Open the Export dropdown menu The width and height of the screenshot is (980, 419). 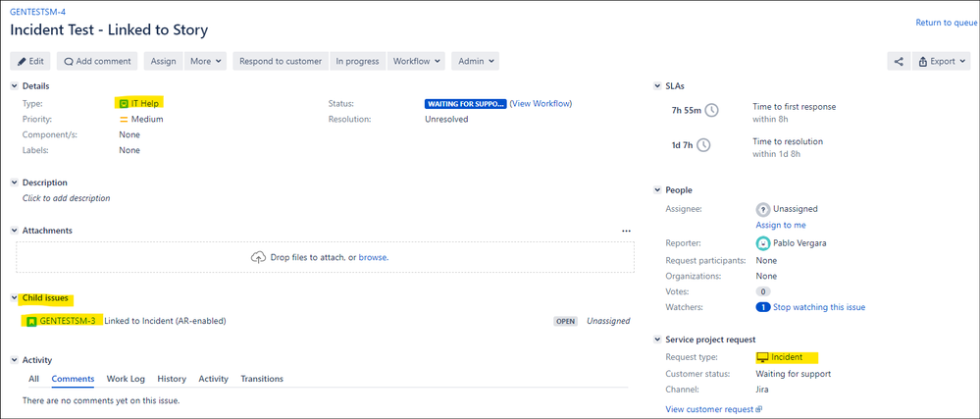point(941,61)
